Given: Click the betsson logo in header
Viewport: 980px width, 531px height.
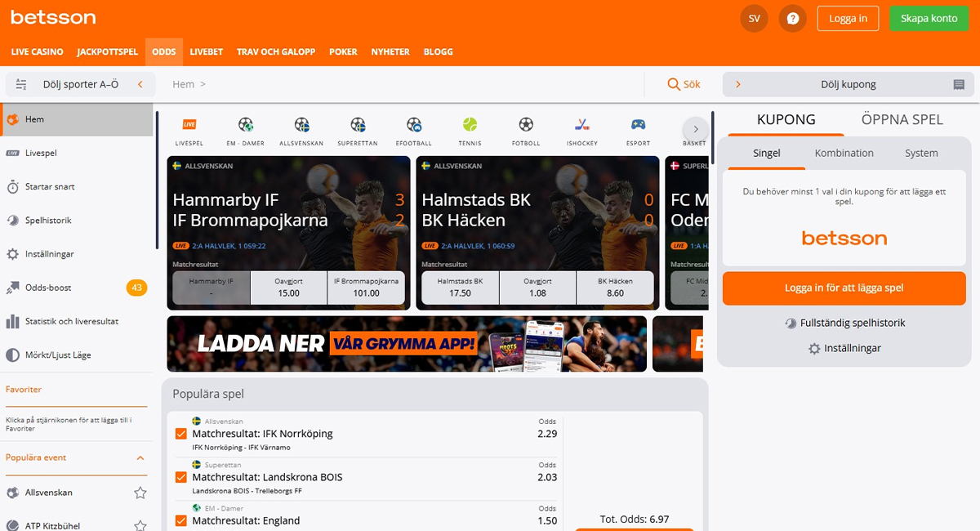Looking at the screenshot, I should pyautogui.click(x=53, y=17).
